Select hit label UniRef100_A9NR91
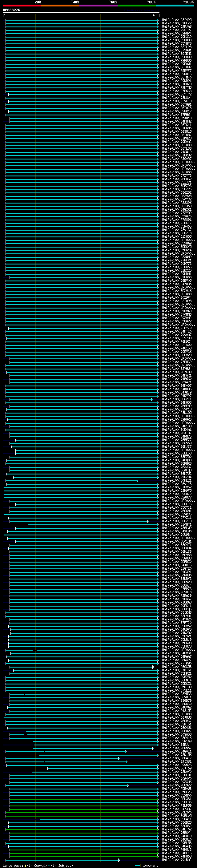The width and height of the screenshot is (197, 868). point(176,81)
